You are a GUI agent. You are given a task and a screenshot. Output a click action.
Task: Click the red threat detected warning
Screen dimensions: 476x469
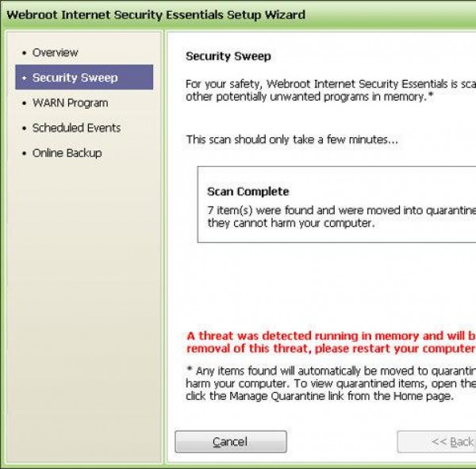(330, 342)
